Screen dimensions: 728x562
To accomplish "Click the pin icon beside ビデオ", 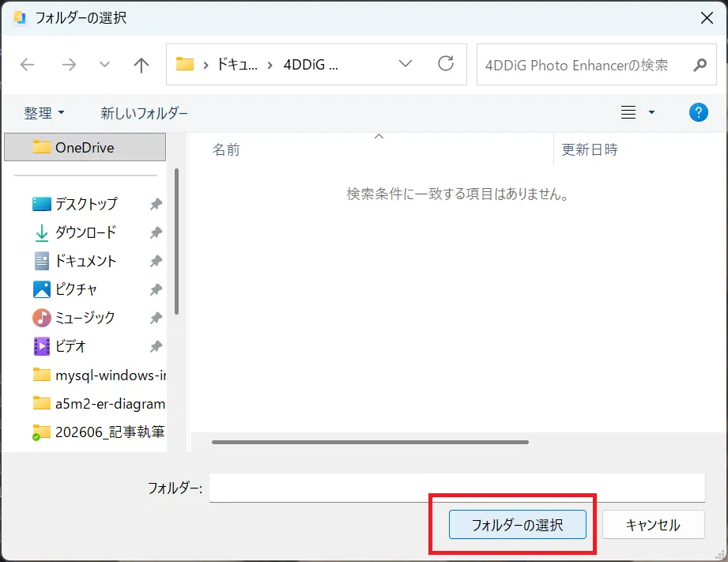I will 156,346.
